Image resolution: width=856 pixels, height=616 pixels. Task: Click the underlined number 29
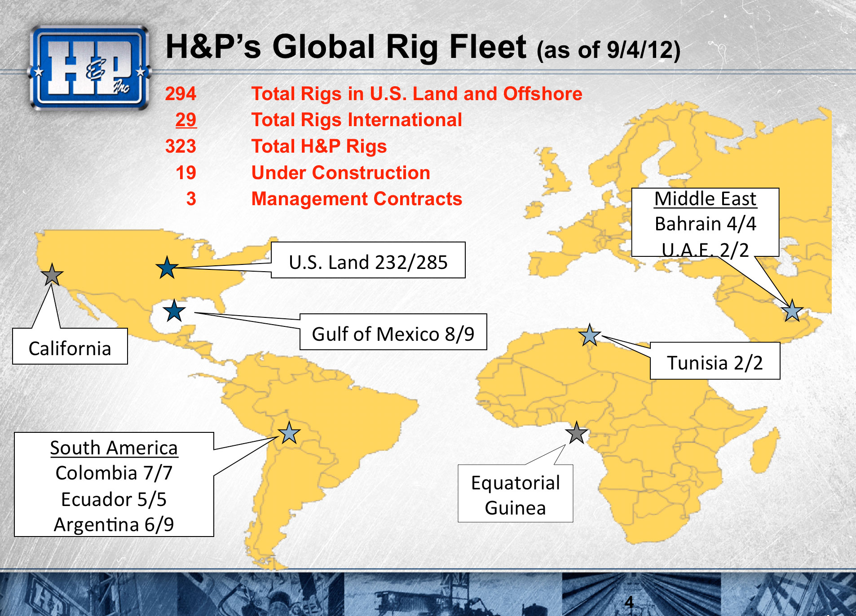[186, 120]
